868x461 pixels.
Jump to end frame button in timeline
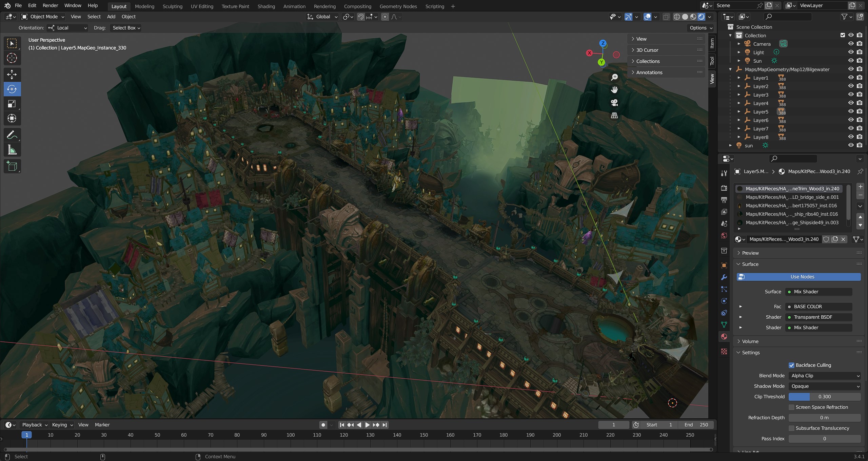pyautogui.click(x=384, y=425)
